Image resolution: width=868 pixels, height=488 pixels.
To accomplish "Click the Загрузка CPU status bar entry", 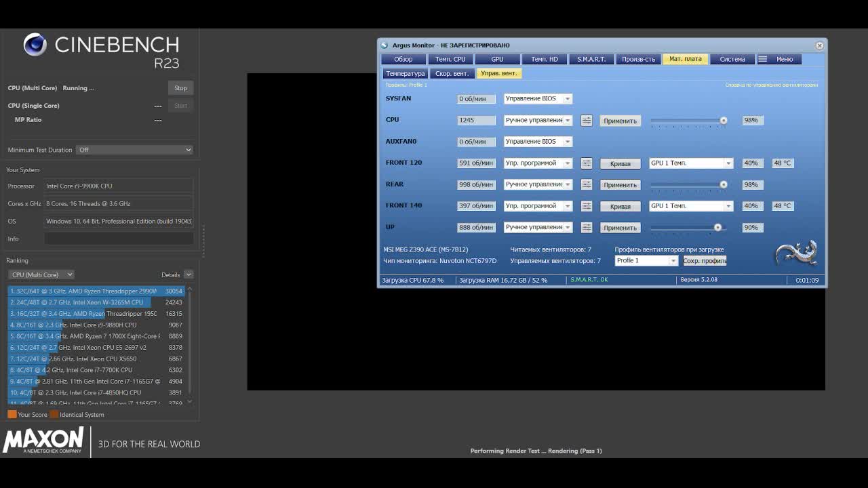I will pos(413,280).
